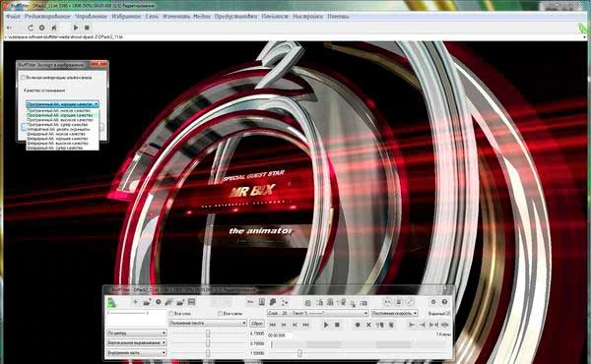Click the third property slider handle
This screenshot has height=364, width=591.
coord(208,353)
